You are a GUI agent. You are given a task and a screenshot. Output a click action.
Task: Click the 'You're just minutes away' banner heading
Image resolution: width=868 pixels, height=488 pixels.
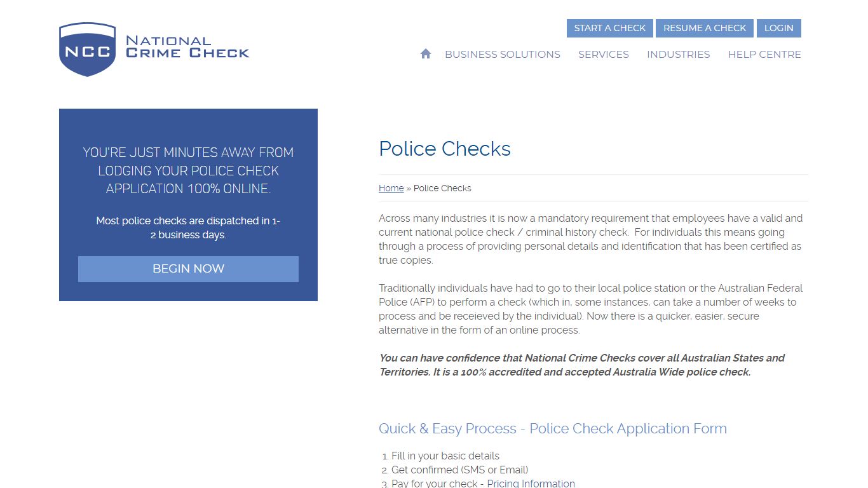(188, 170)
